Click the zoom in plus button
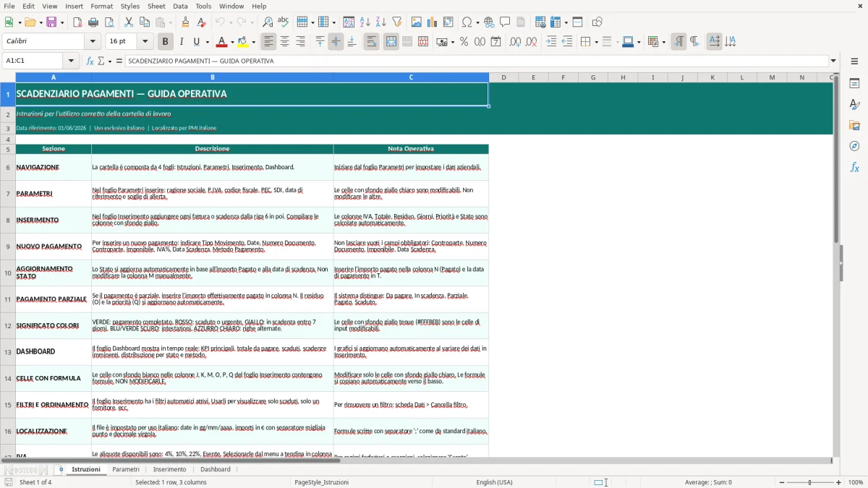Screen dimensions: 868x488 tap(839, 482)
